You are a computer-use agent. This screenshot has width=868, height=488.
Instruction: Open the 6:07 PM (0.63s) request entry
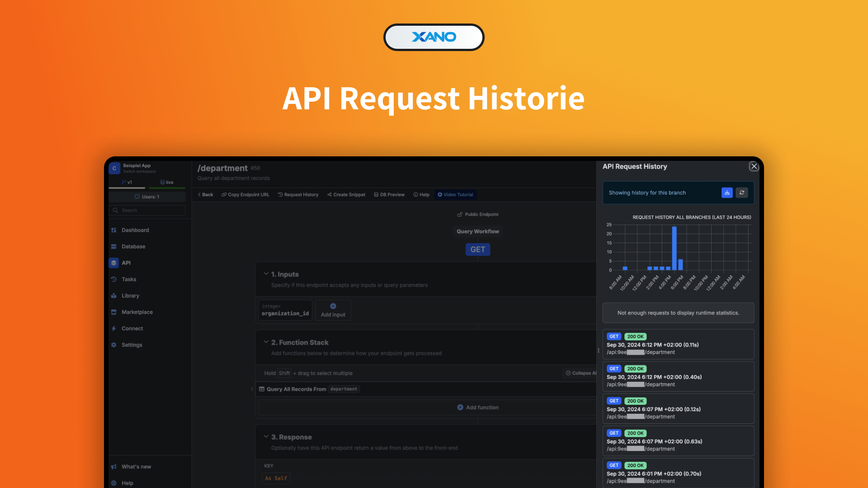tap(678, 441)
